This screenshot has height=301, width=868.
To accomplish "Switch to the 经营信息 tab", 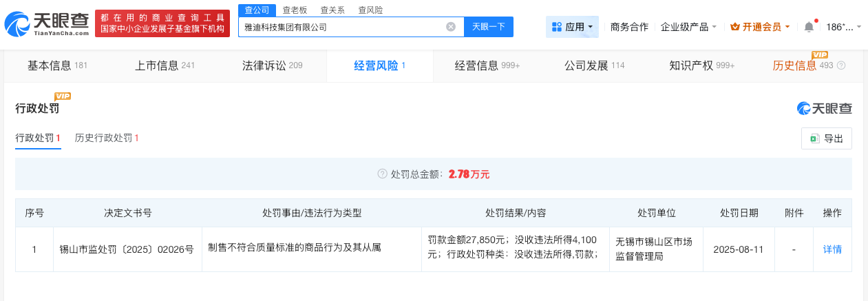I will pyautogui.click(x=487, y=66).
